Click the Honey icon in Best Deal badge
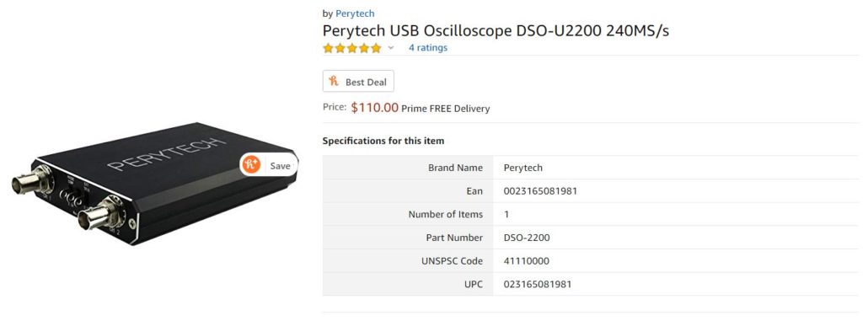Screen dimensions: 868x321 (x=334, y=82)
